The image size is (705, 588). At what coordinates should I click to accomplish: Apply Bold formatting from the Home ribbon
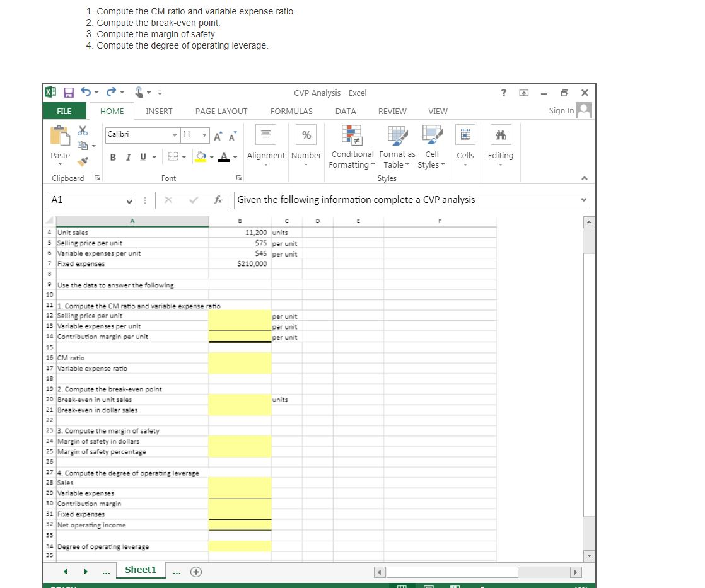[113, 156]
